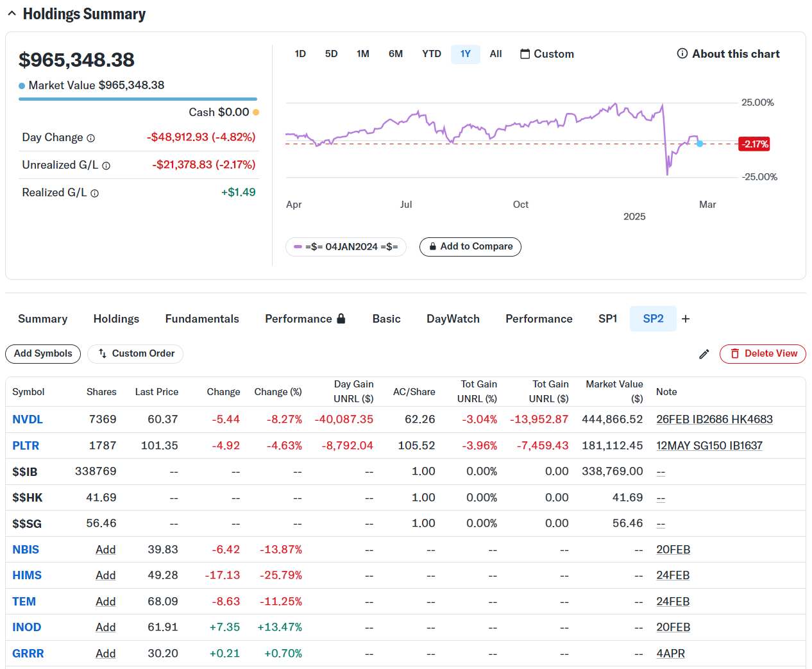Select the SP2 view tab
812x669 pixels.
[x=654, y=319]
